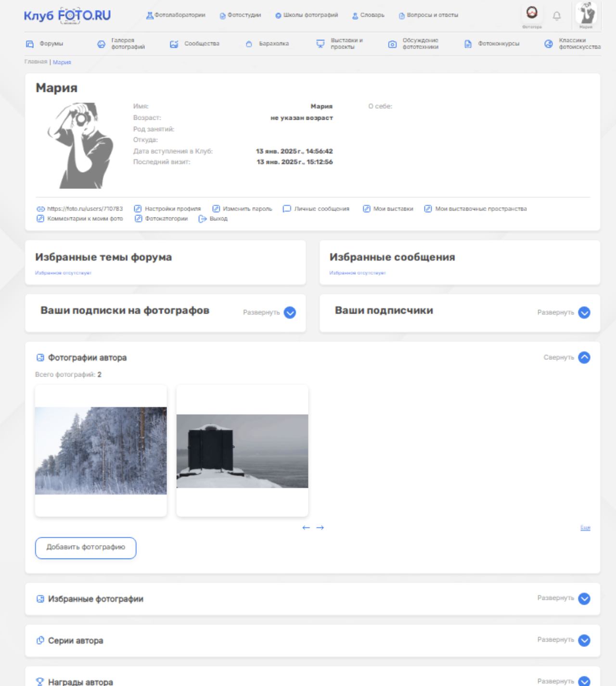The height and width of the screenshot is (686, 616).
Task: Open the Сообщества menu item
Action: pos(201,44)
